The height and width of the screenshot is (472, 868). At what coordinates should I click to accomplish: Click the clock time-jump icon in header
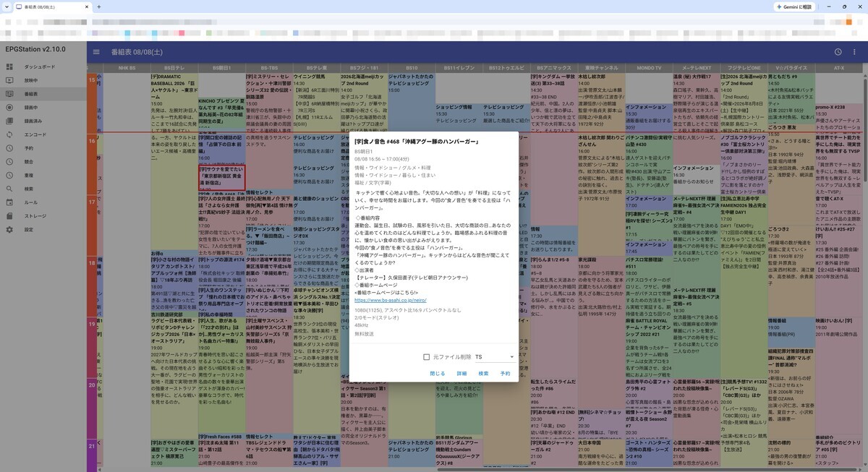838,52
